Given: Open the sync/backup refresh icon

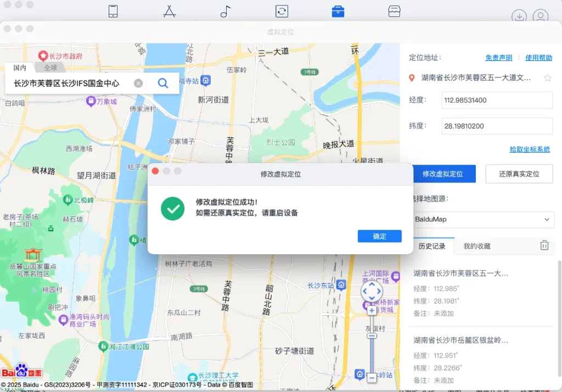Looking at the screenshot, I should (x=282, y=11).
